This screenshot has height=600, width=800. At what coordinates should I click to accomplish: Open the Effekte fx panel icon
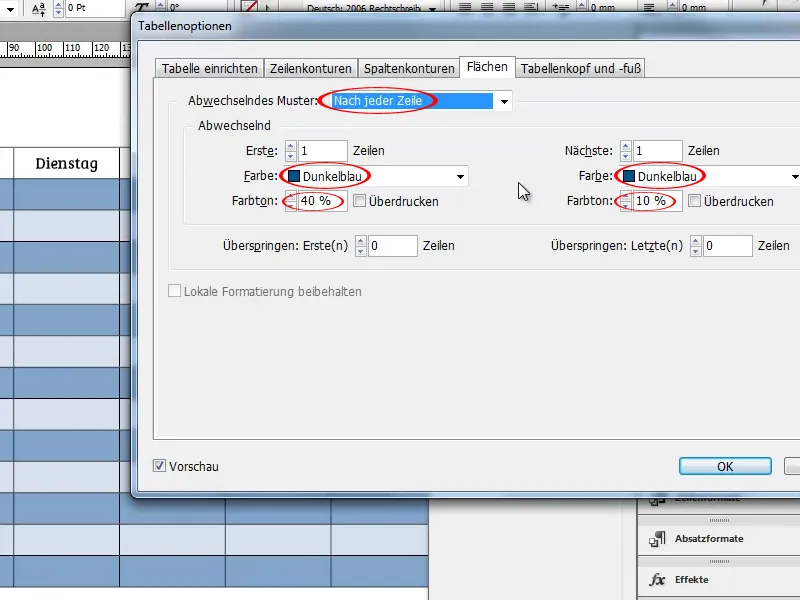(x=657, y=580)
